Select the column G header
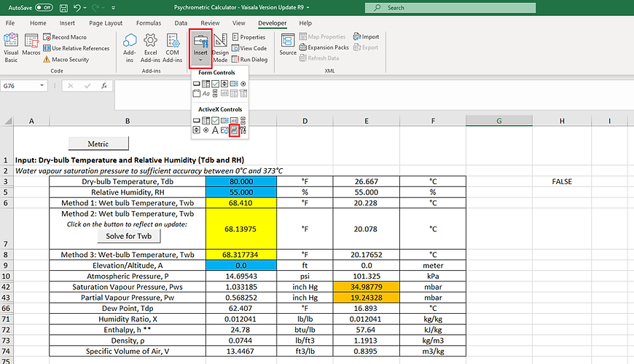 tap(499, 121)
